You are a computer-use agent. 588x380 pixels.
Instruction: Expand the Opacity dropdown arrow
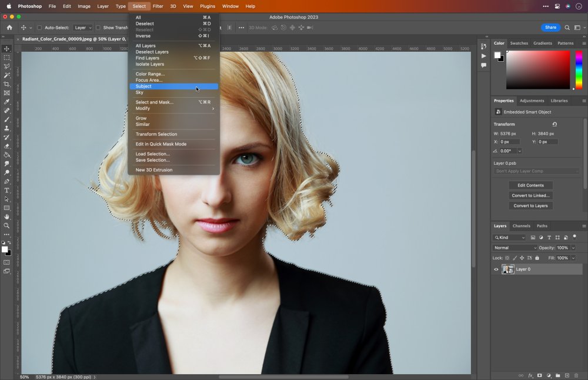click(573, 248)
